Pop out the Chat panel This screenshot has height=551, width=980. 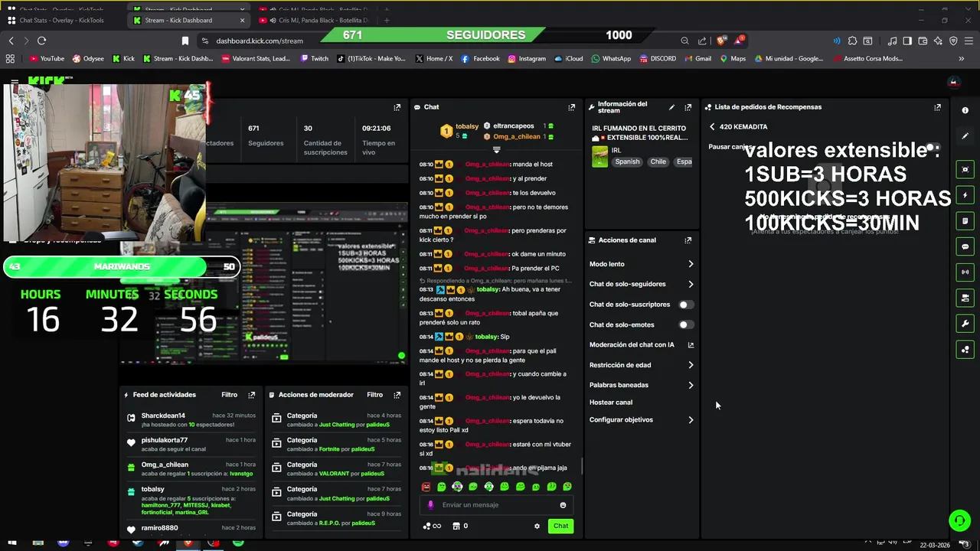point(571,107)
